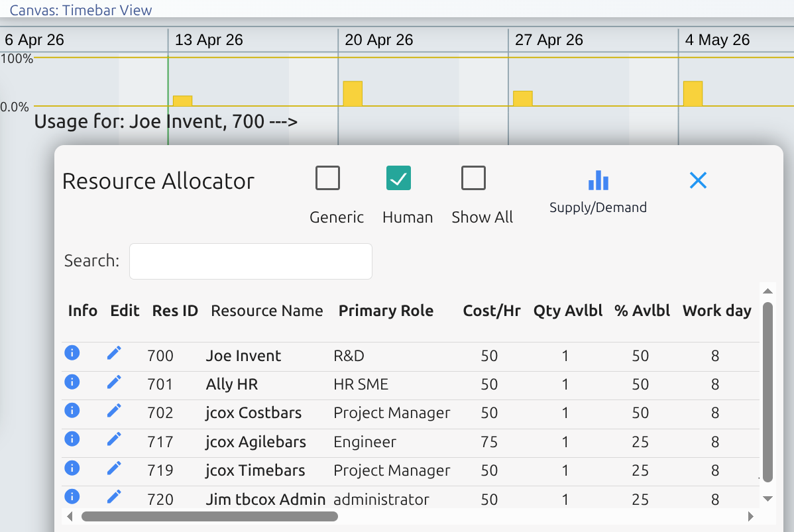This screenshot has height=532, width=794.
Task: Select the jcox Timebars resource name
Action: pyautogui.click(x=255, y=471)
